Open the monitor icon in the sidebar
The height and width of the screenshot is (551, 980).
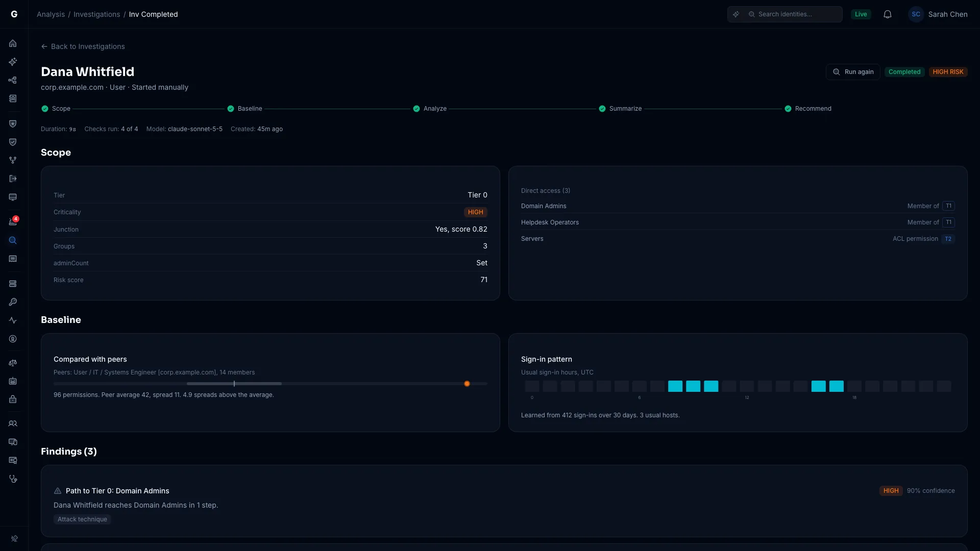tap(13, 197)
